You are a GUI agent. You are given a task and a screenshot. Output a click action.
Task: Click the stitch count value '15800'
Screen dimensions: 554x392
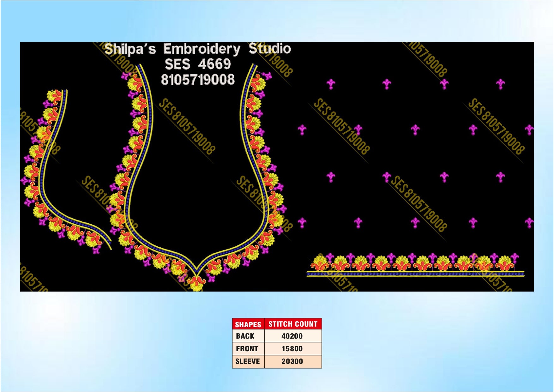pyautogui.click(x=292, y=349)
